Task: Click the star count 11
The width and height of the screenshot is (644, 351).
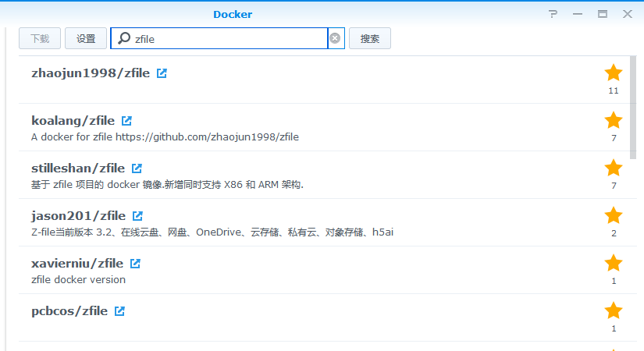Action: pyautogui.click(x=614, y=90)
